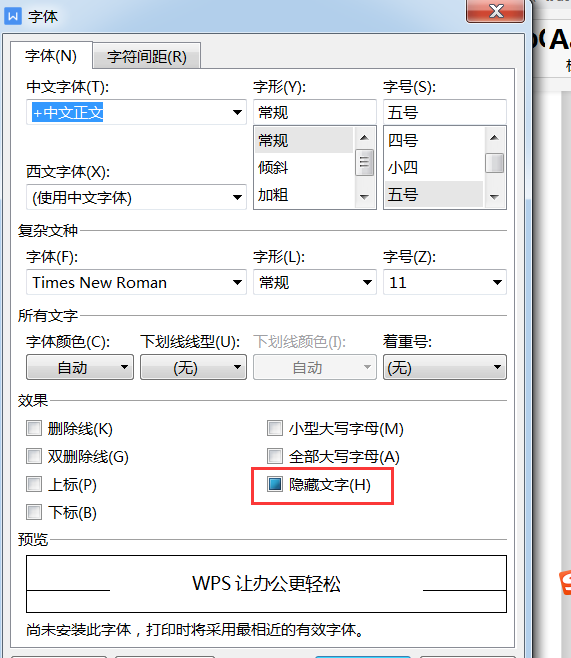Click the WPS 让办公更轻松 preview text
The width and height of the screenshot is (571, 658).
click(266, 583)
